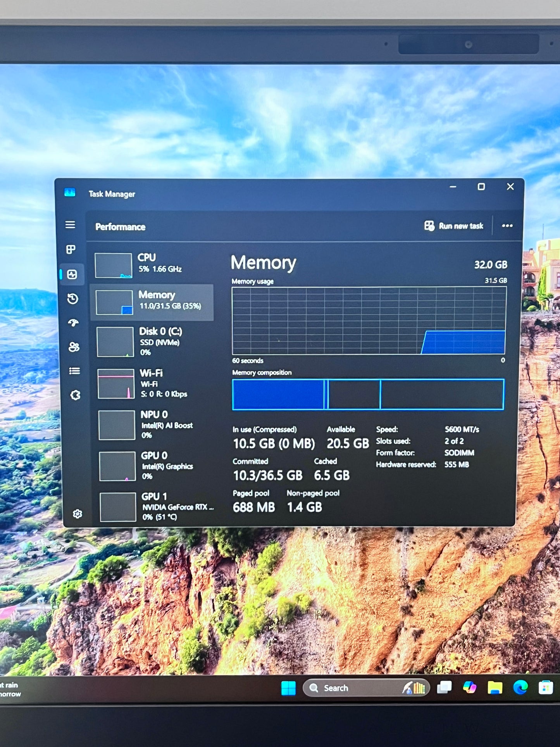Viewport: 560px width, 747px height.
Task: Click the Task Manager app icon in title bar
Action: [70, 192]
